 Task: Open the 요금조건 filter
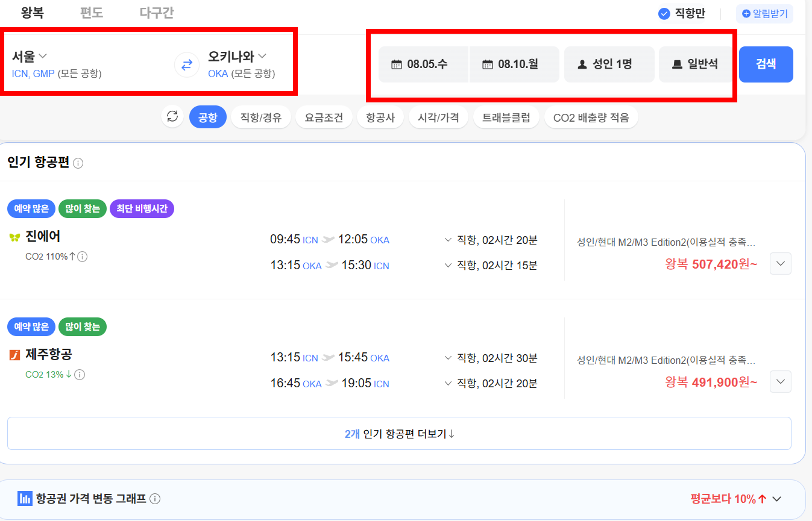click(x=324, y=117)
